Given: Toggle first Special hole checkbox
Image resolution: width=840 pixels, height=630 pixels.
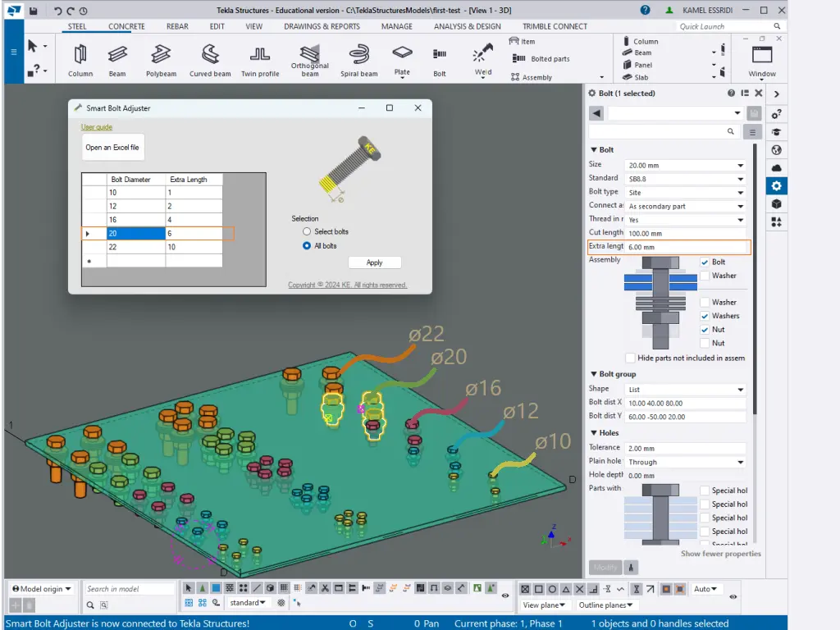Looking at the screenshot, I should [705, 491].
